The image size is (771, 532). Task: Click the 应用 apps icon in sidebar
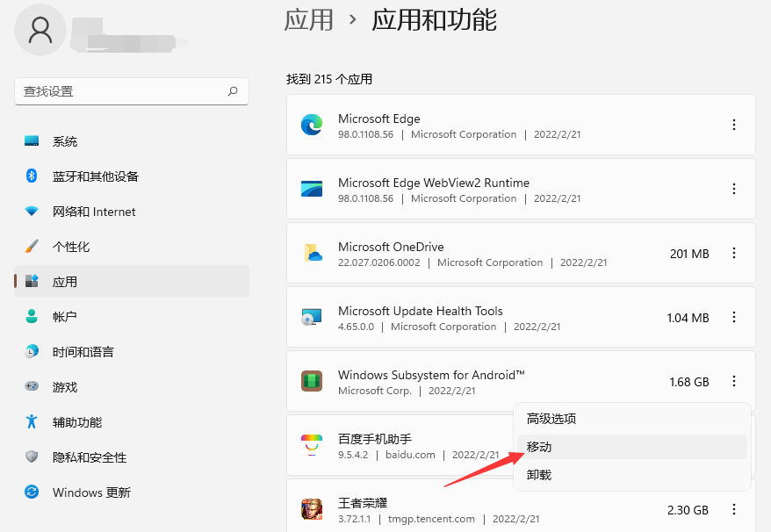32,281
